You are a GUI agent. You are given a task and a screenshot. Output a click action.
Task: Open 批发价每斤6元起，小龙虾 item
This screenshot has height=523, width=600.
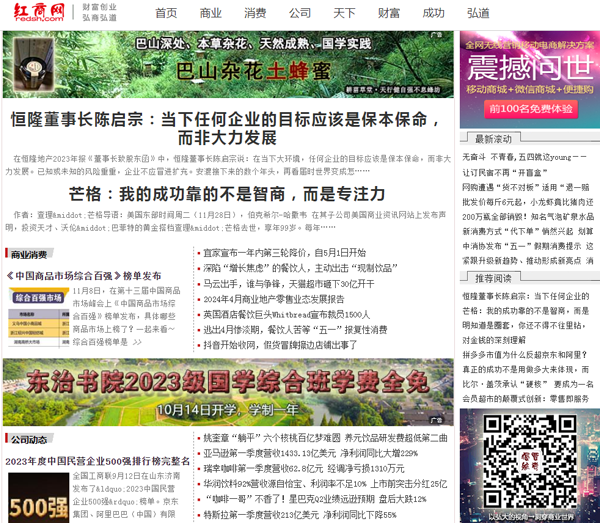point(528,202)
